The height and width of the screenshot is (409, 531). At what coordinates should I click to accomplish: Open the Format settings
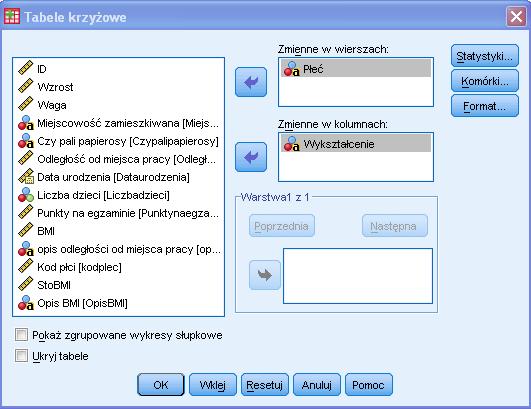click(x=485, y=106)
